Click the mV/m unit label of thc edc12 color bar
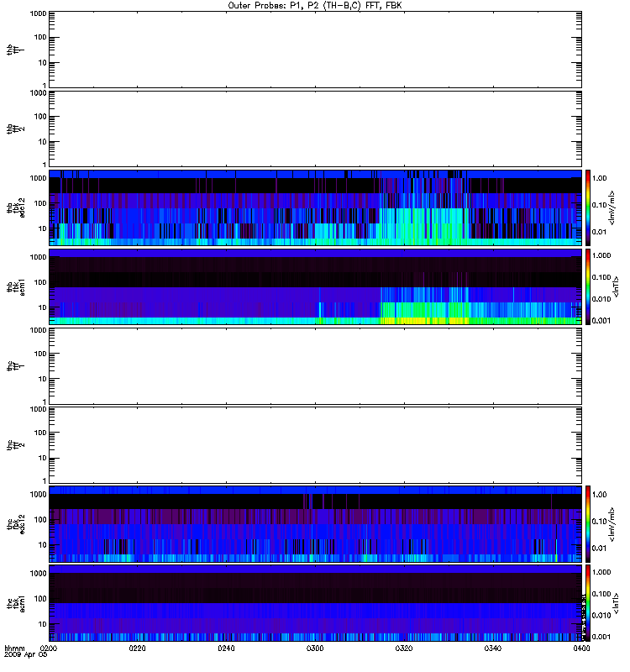 [x=612, y=524]
